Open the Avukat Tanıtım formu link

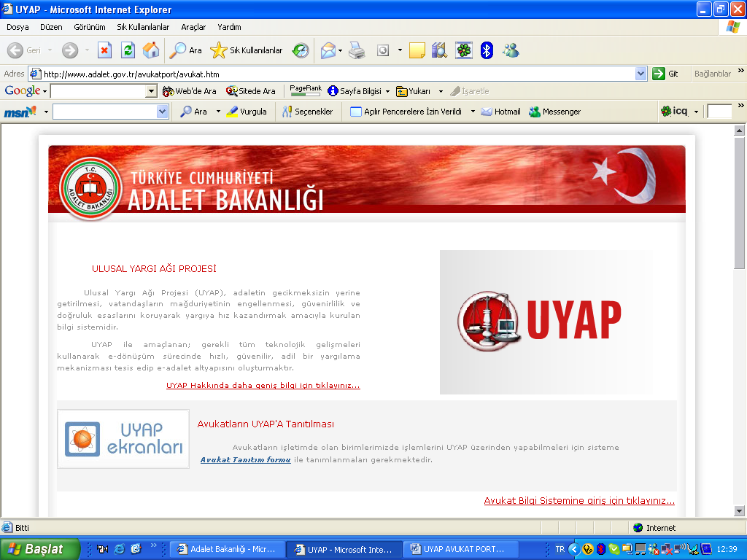click(x=245, y=459)
